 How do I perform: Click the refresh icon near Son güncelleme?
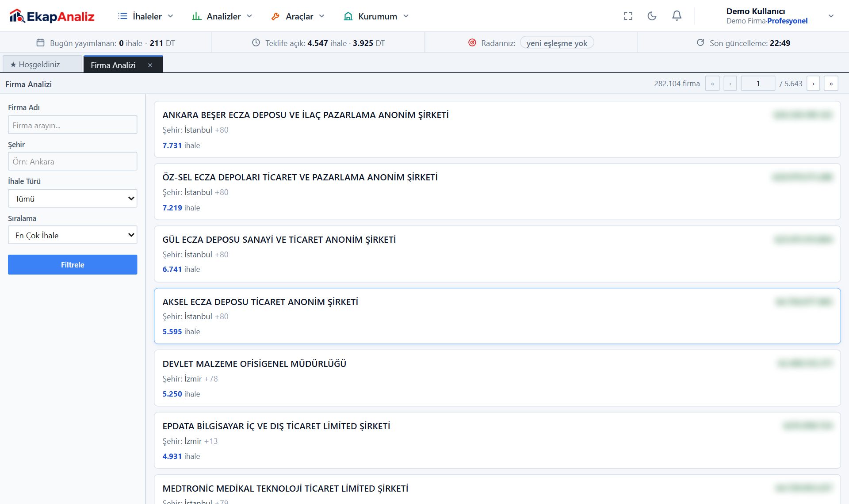click(x=700, y=43)
